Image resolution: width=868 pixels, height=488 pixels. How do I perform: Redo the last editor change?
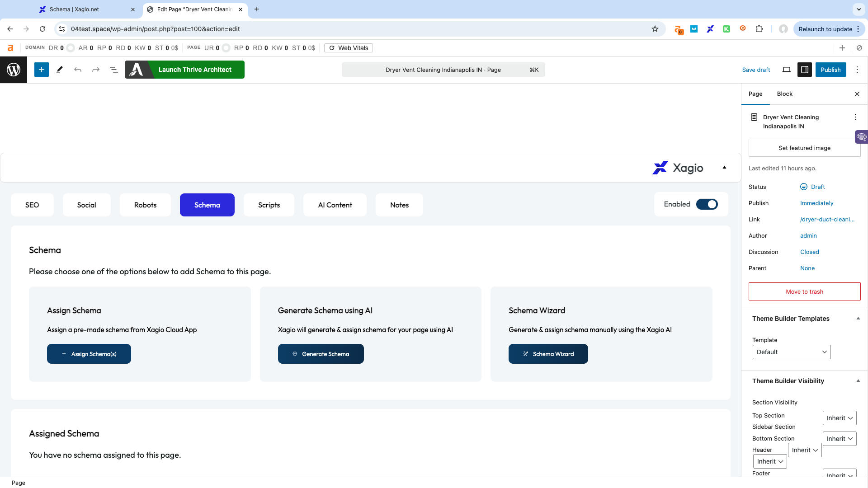point(96,70)
